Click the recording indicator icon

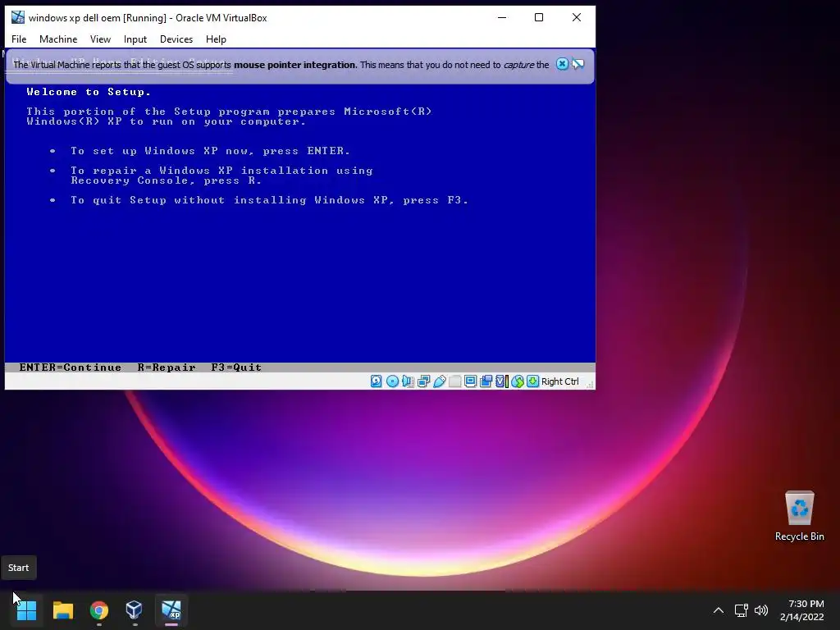coord(486,381)
